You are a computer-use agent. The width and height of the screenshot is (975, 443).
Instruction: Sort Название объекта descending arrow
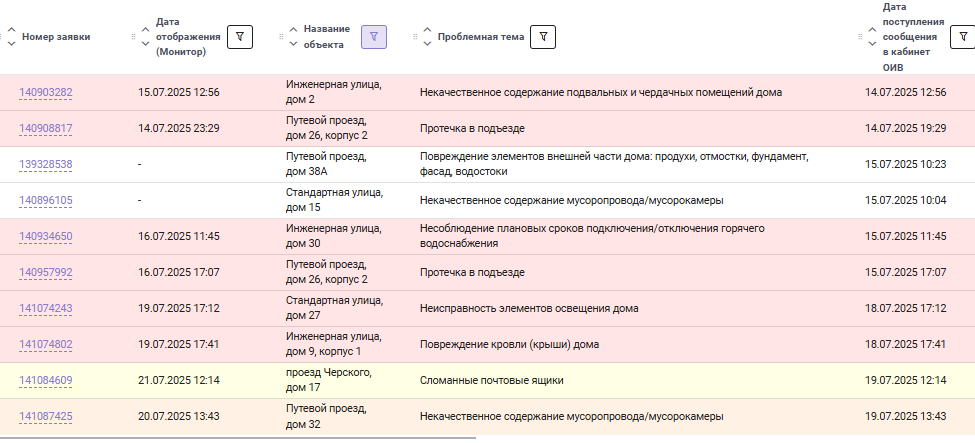point(293,44)
